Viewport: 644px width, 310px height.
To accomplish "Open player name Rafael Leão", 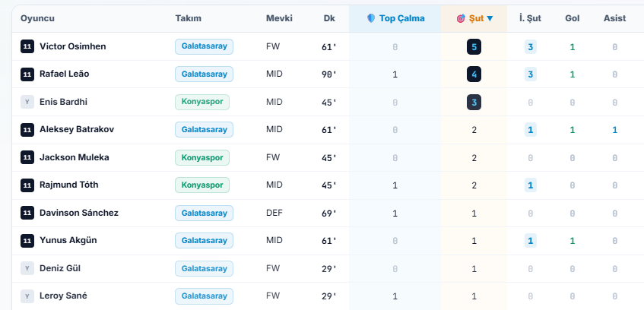I will coord(64,74).
